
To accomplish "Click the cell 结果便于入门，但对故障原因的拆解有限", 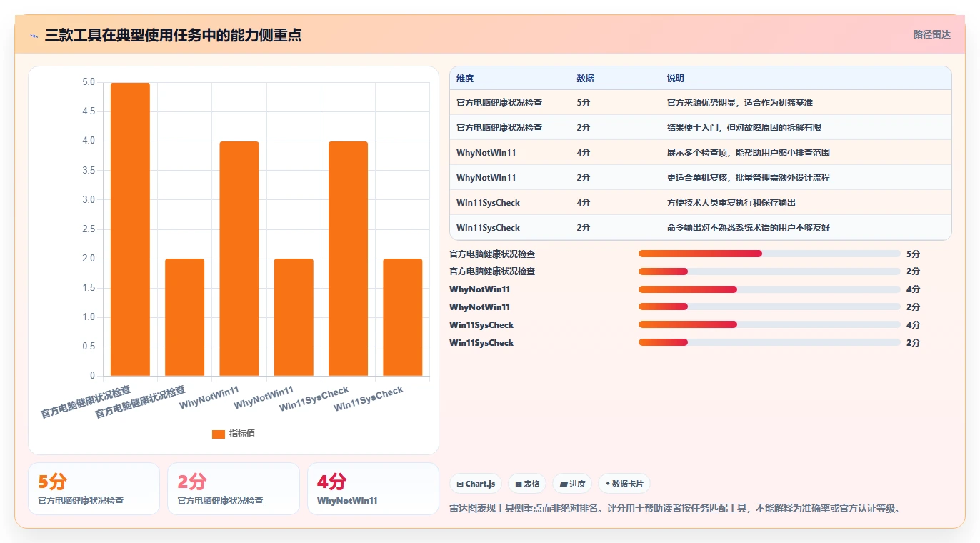I will (744, 128).
